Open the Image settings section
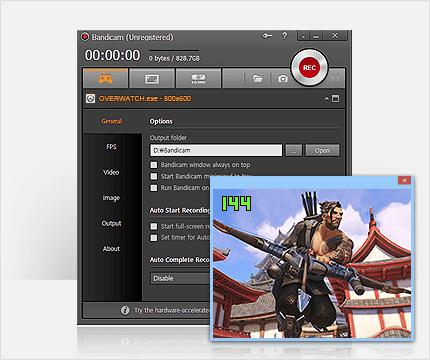Screen dimensions: 430x360 point(111,198)
